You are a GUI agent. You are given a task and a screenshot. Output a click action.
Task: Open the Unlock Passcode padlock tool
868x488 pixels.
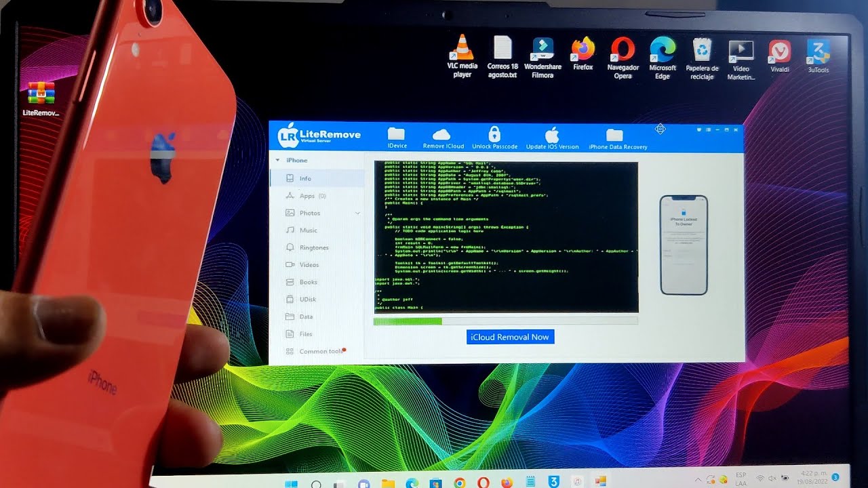(494, 138)
